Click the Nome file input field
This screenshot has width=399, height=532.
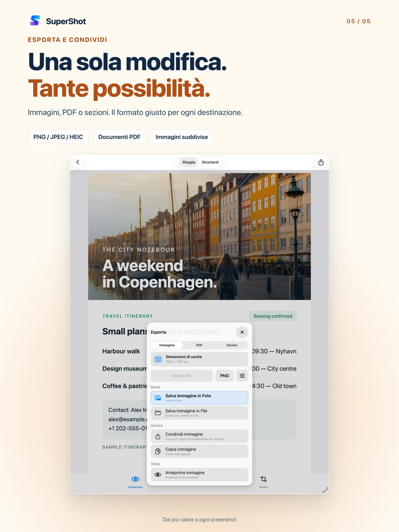point(182,376)
